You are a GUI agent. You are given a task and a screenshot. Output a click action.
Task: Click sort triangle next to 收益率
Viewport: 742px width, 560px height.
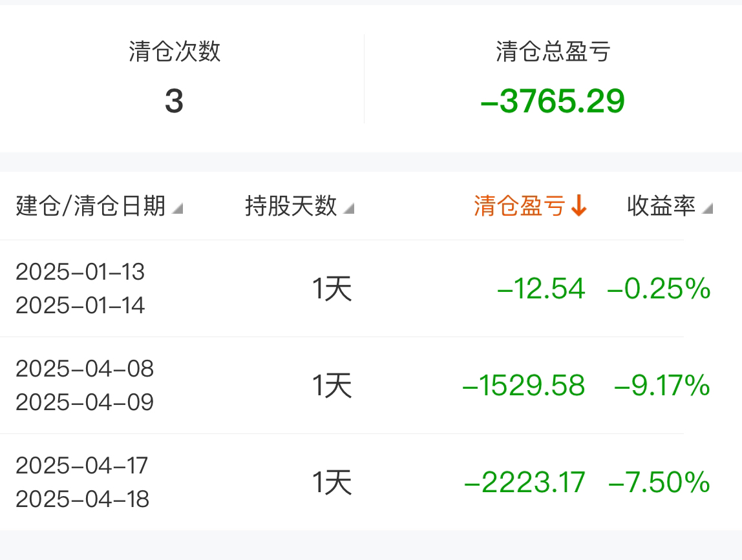[707, 208]
